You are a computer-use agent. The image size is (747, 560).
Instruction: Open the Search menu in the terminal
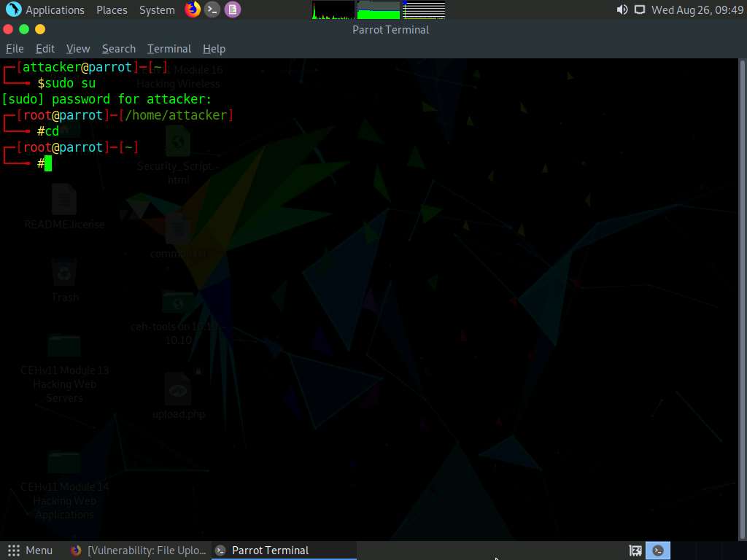click(118, 49)
